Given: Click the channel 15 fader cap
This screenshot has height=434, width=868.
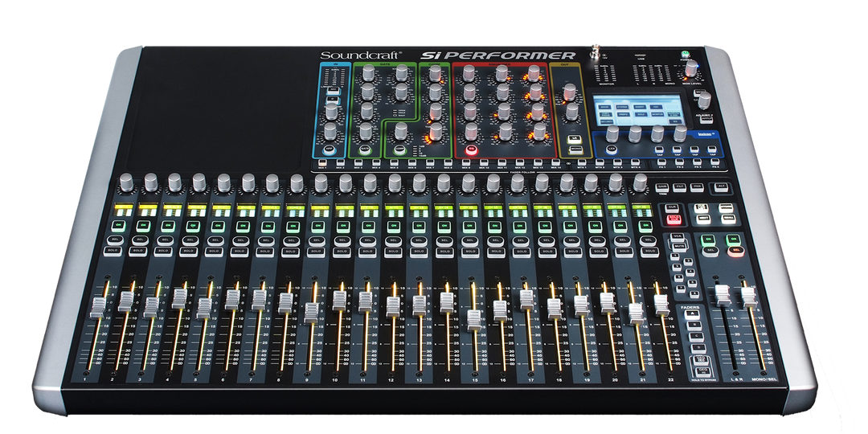Looking at the screenshot, I should (x=473, y=316).
